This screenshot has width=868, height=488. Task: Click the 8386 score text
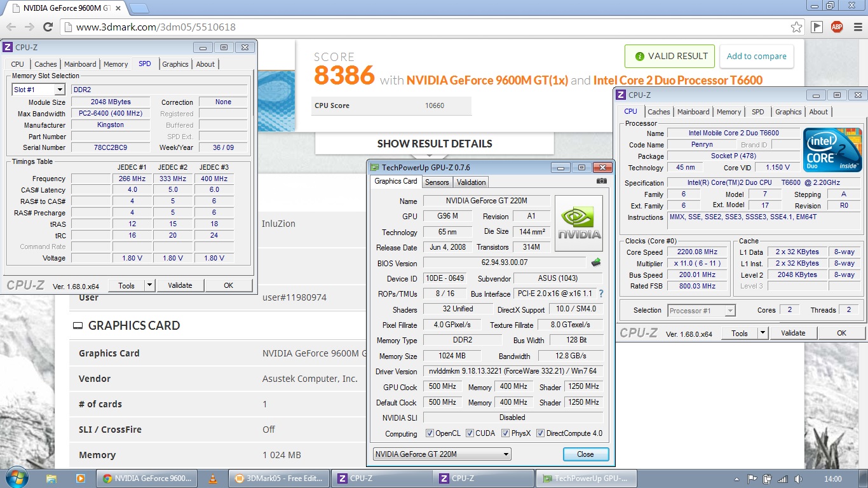point(344,76)
